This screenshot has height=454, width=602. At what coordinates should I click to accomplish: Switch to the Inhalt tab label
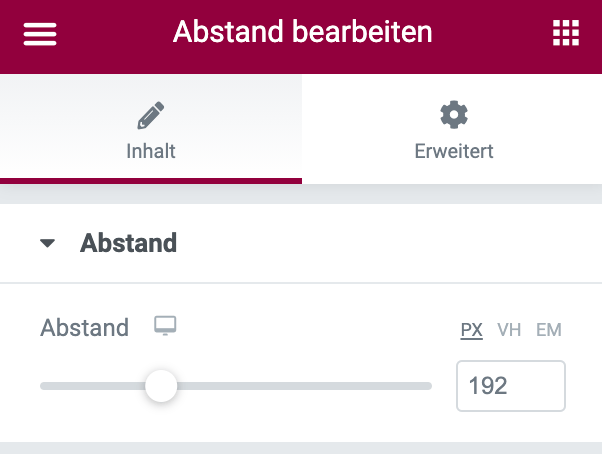(151, 152)
